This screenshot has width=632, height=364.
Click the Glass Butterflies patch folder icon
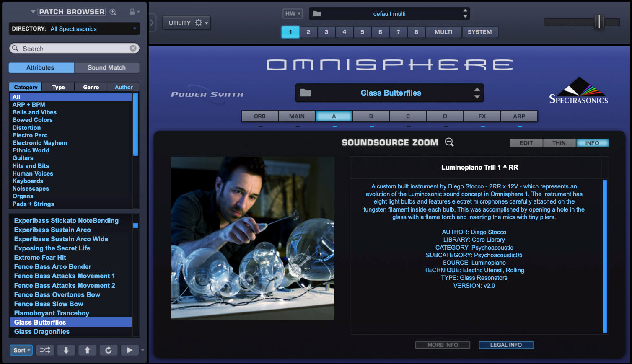[306, 93]
